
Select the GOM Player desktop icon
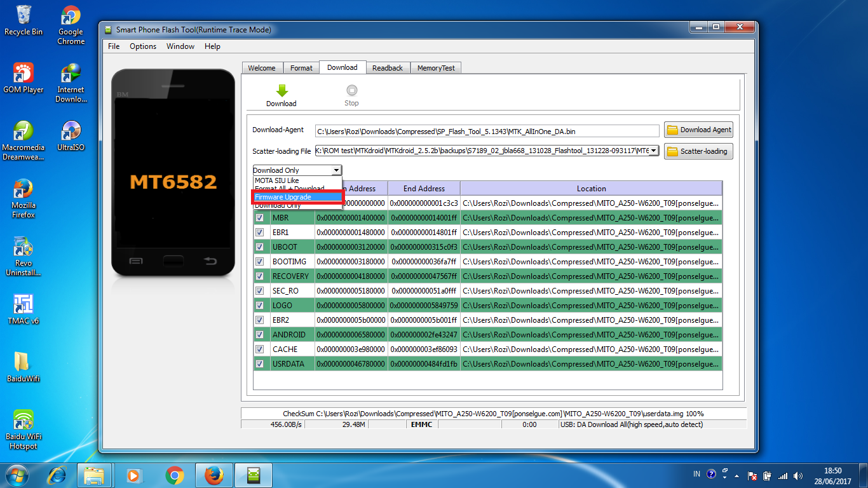pyautogui.click(x=24, y=78)
